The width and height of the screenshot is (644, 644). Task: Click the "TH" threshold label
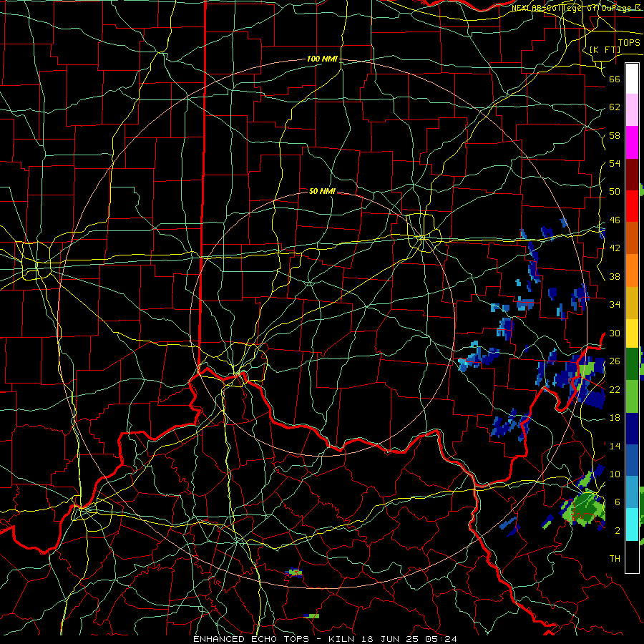pos(615,559)
